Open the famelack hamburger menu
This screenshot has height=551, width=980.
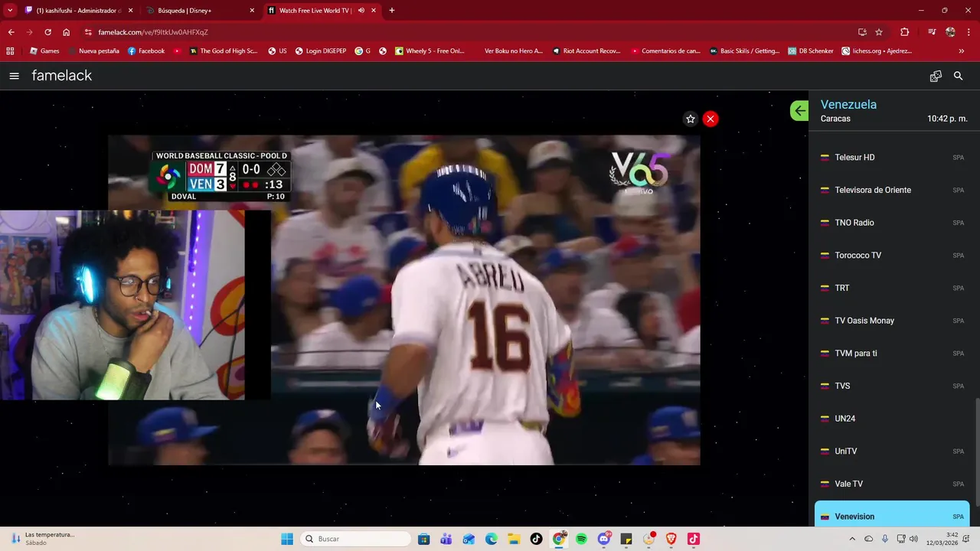tap(14, 76)
